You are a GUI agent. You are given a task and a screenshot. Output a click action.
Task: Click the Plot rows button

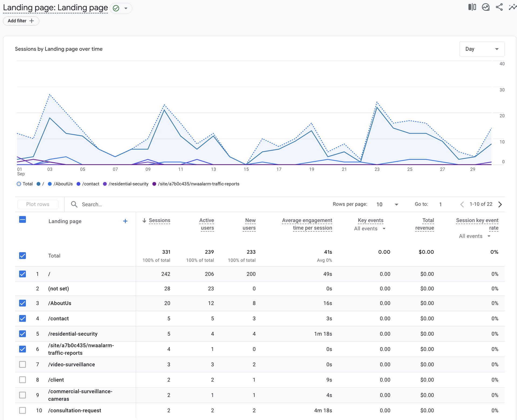pos(38,204)
